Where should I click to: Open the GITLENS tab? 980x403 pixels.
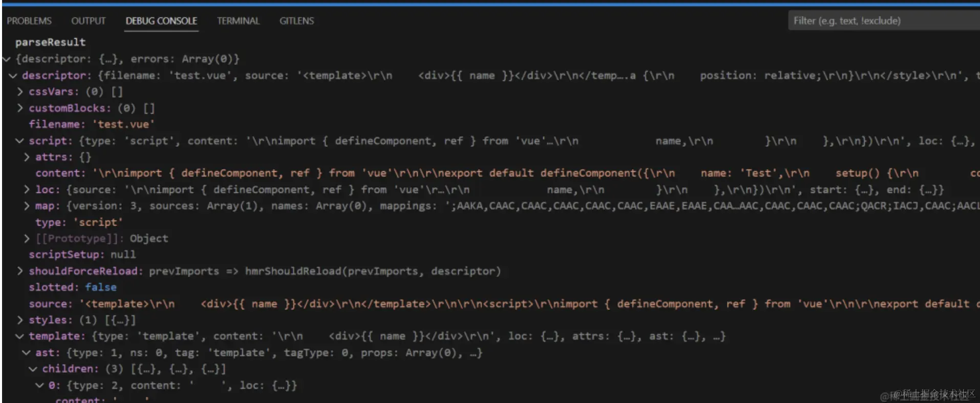[x=296, y=21]
